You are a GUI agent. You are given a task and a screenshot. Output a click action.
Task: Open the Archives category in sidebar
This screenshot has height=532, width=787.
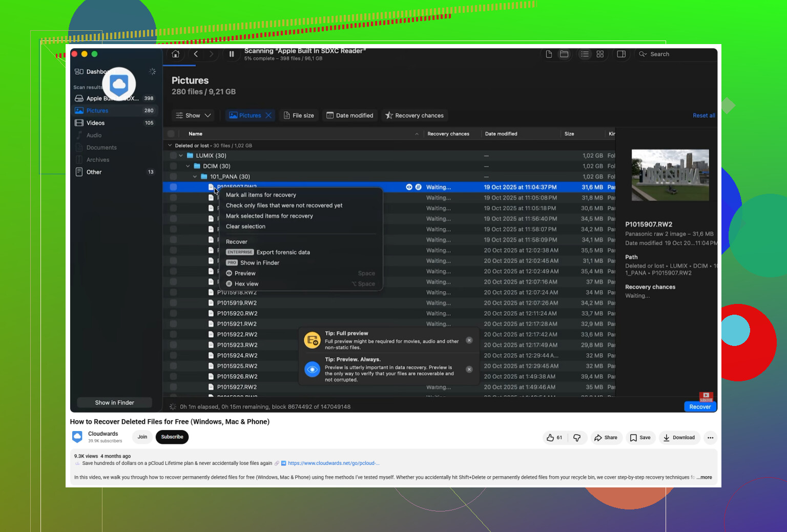[115, 159]
